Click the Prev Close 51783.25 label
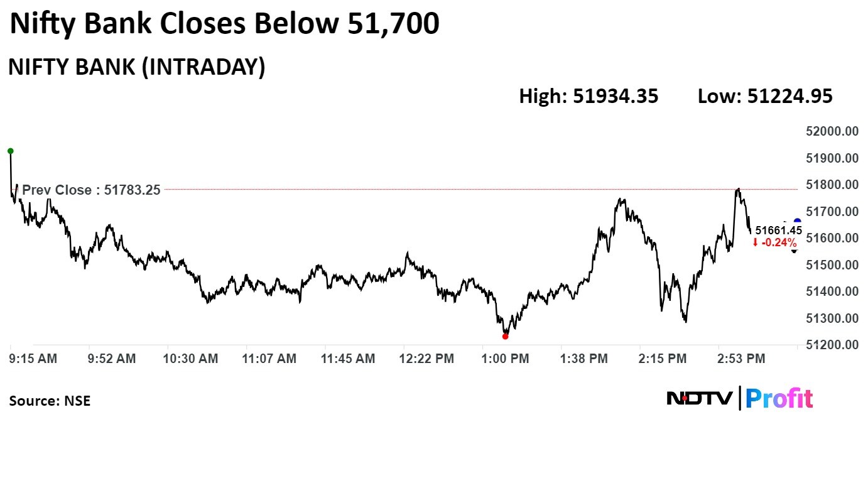The image size is (868, 488). (x=92, y=190)
